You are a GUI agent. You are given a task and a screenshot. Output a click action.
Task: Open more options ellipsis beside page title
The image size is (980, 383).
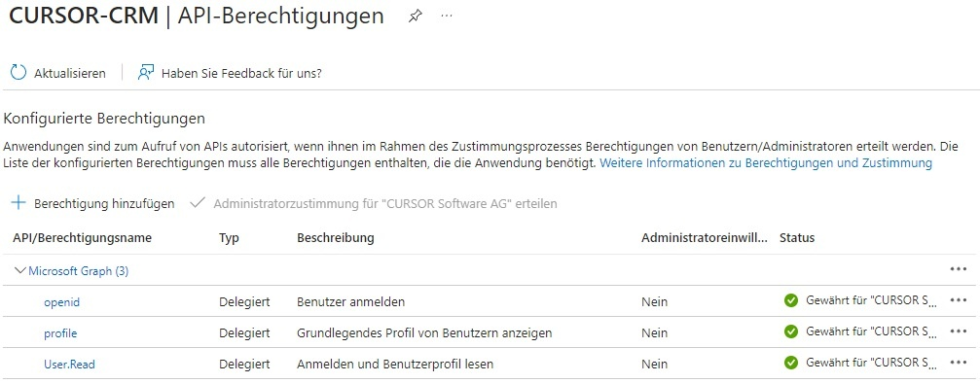pos(447,16)
